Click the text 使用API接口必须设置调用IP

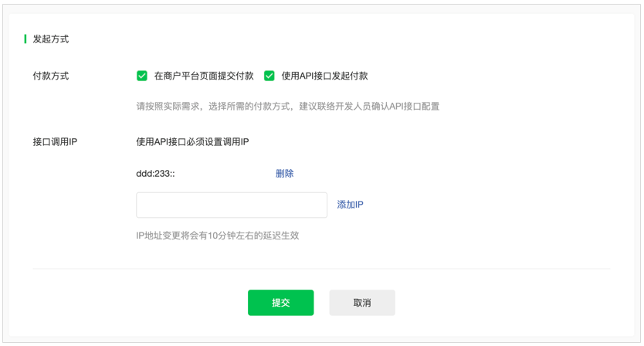point(192,142)
